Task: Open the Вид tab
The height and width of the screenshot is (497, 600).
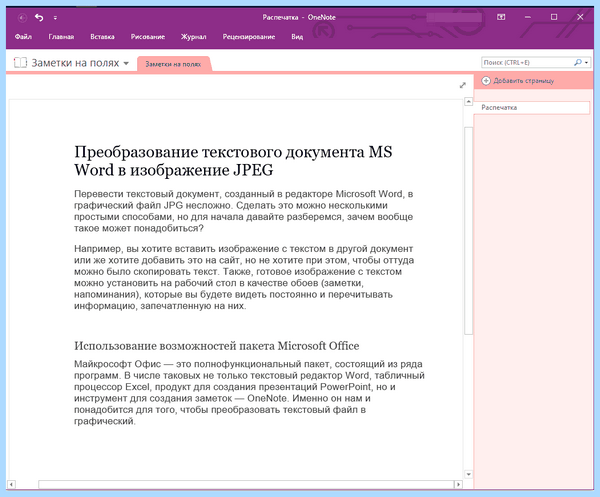Action: pos(297,37)
